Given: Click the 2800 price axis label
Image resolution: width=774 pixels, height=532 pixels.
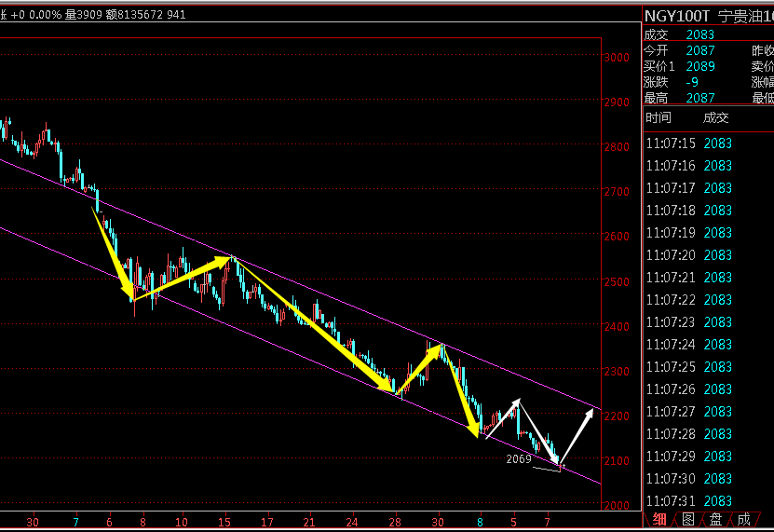Looking at the screenshot, I should 617,146.
